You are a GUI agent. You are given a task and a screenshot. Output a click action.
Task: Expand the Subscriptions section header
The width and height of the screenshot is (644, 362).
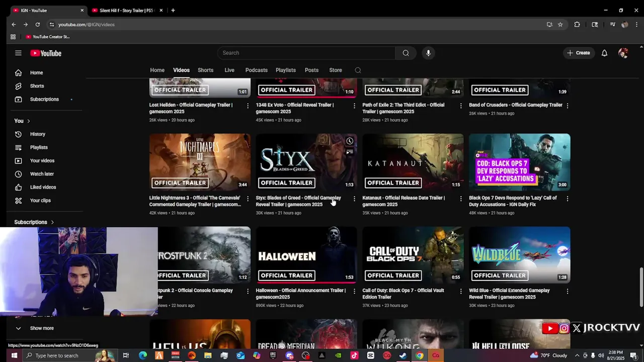pos(34,222)
